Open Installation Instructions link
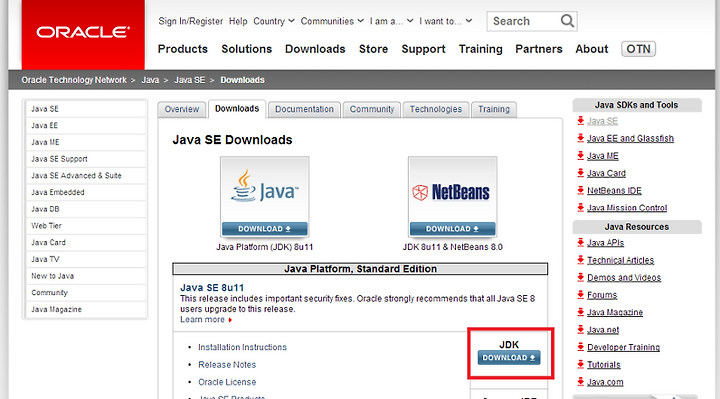The image size is (720, 399). click(x=242, y=347)
